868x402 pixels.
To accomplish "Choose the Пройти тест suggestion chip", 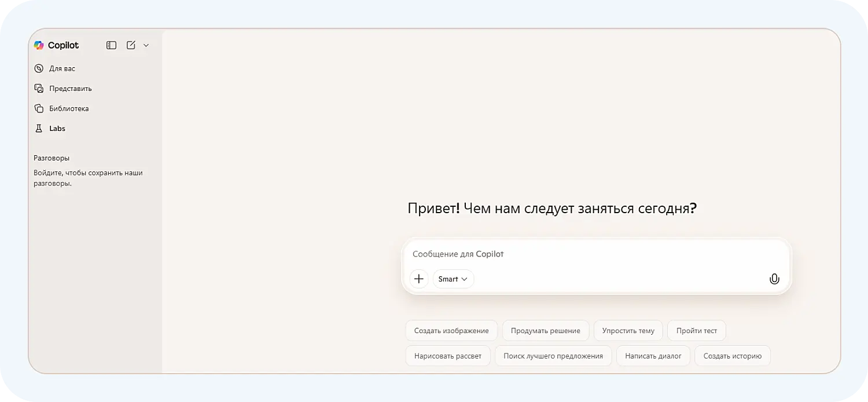I will pyautogui.click(x=696, y=330).
